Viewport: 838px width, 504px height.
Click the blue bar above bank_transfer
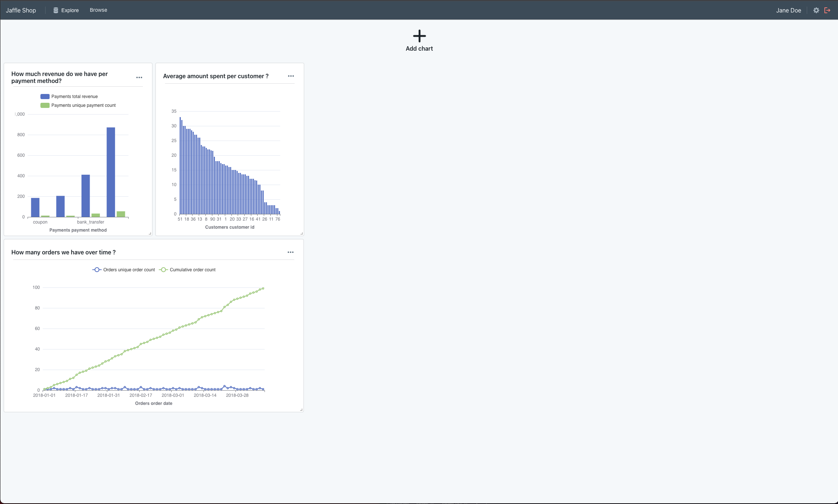click(x=86, y=196)
